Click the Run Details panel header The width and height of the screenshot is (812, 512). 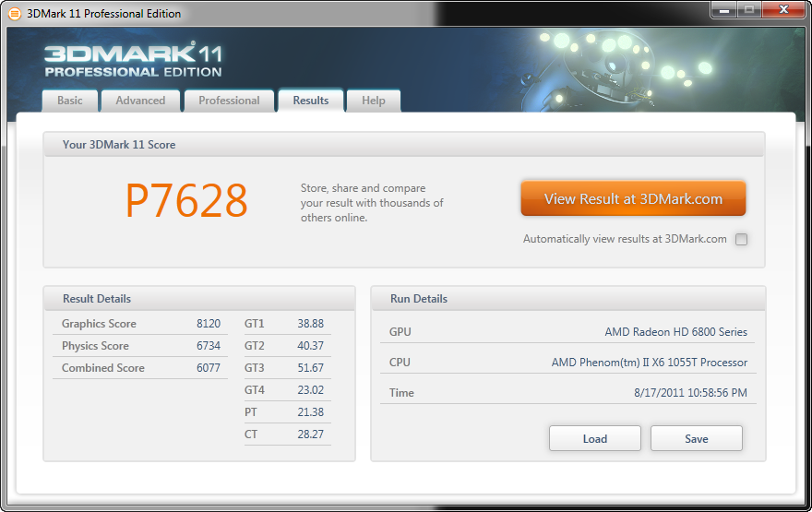pos(568,299)
